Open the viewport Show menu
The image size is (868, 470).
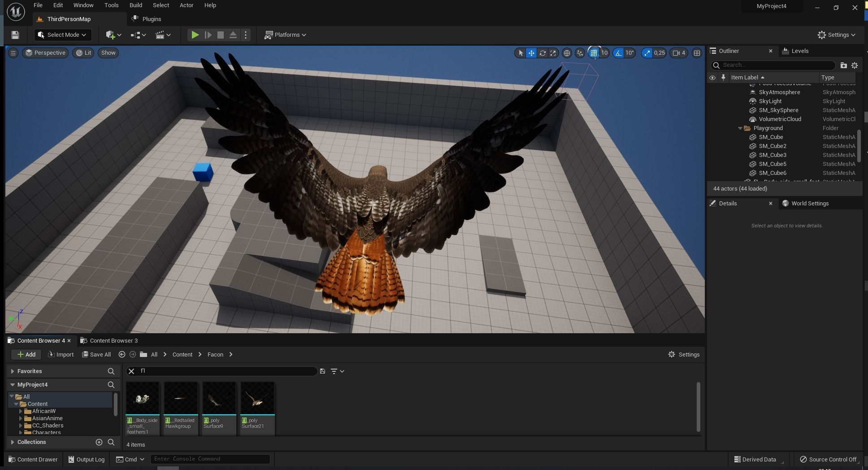pos(108,53)
